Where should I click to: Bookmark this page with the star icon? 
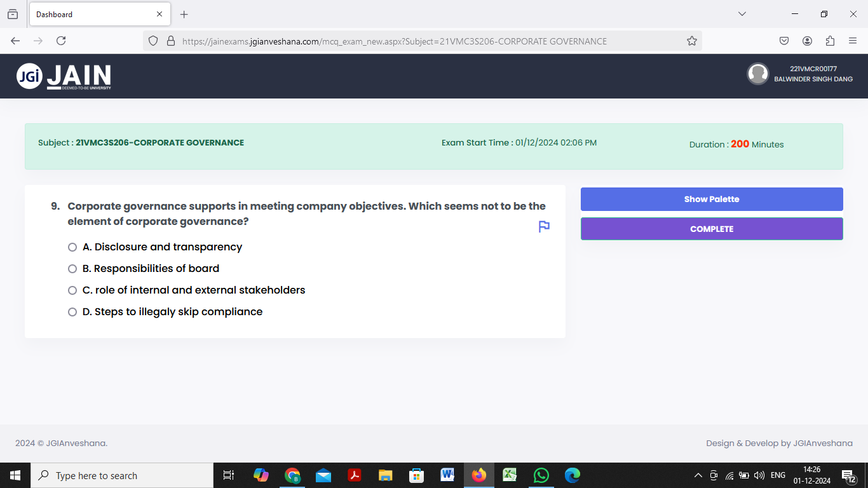691,40
